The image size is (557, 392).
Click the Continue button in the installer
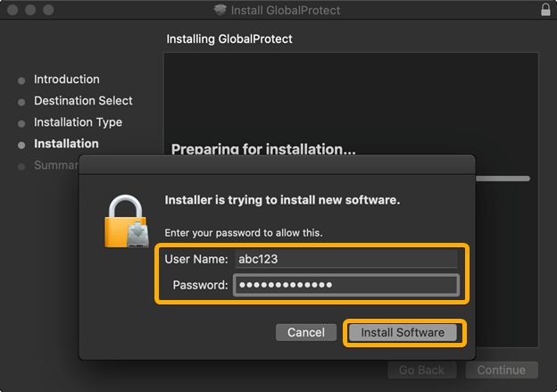(x=501, y=370)
